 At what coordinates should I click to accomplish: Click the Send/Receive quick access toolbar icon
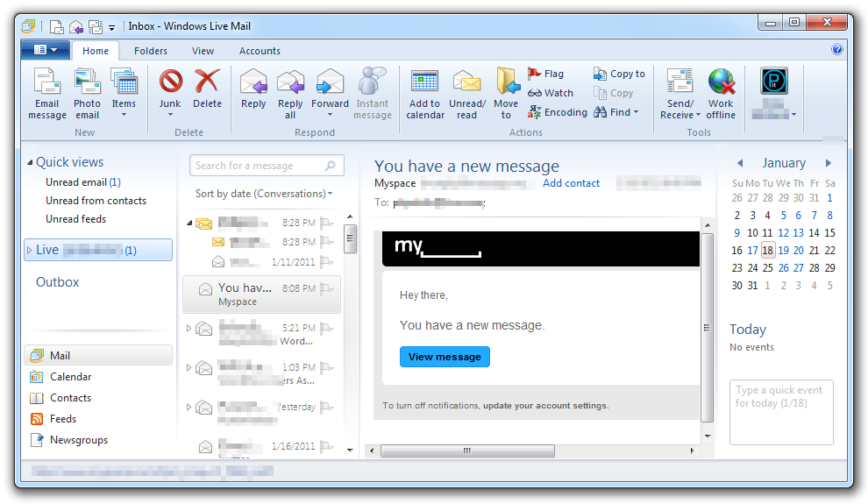point(96,26)
